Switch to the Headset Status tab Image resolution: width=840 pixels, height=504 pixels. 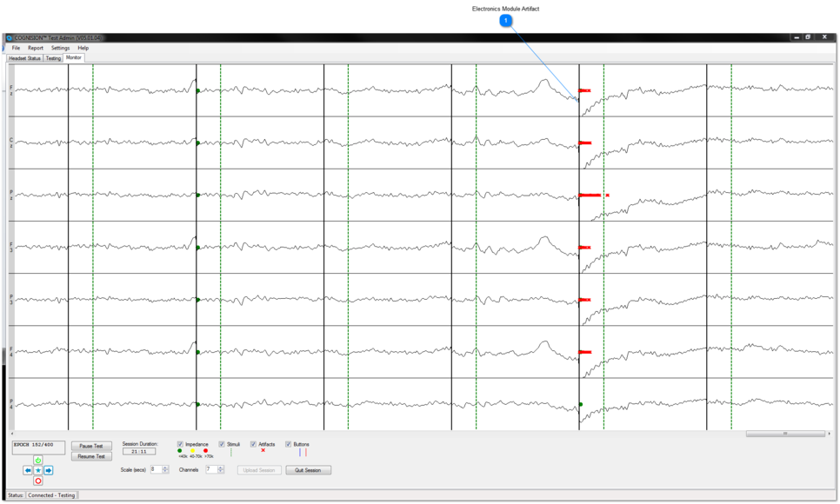coord(26,58)
